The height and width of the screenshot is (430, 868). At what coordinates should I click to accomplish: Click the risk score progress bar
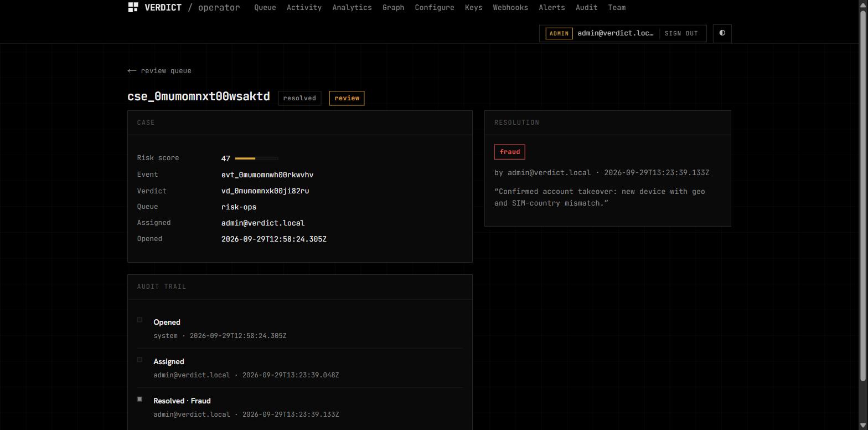[x=256, y=158]
